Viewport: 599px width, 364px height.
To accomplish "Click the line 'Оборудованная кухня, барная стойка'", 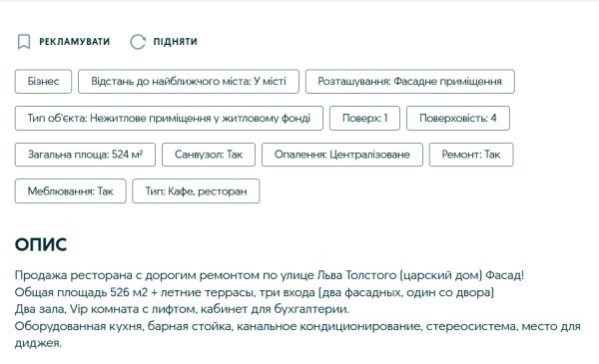I will 298,326.
